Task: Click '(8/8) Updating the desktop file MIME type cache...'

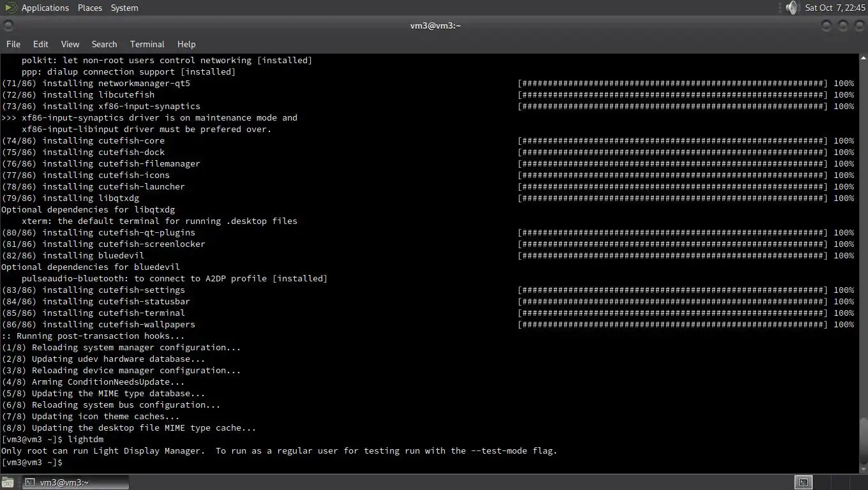Action: (129, 428)
